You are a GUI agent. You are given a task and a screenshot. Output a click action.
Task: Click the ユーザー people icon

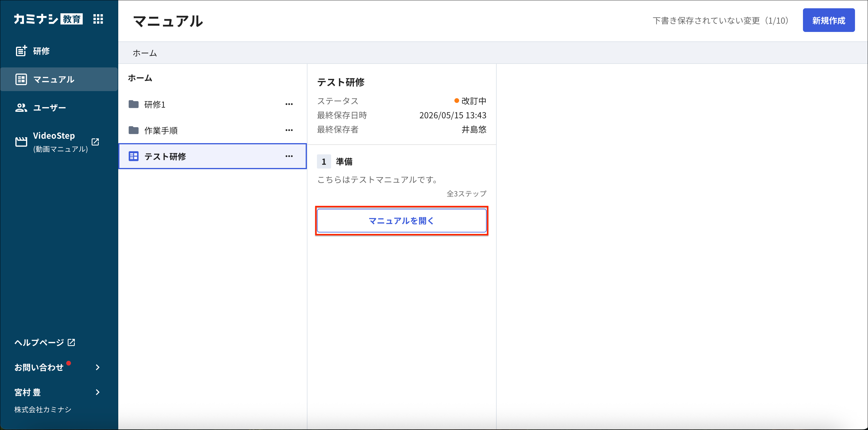click(21, 108)
